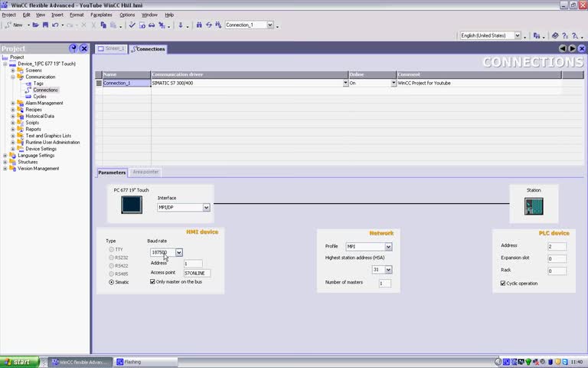
Task: Click the Rack input field
Action: click(557, 271)
